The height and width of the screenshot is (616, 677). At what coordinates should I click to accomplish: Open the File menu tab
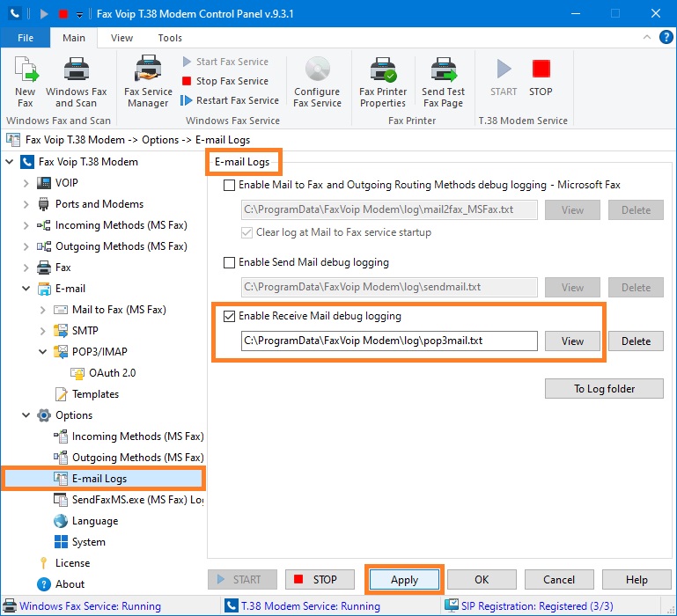(x=26, y=38)
